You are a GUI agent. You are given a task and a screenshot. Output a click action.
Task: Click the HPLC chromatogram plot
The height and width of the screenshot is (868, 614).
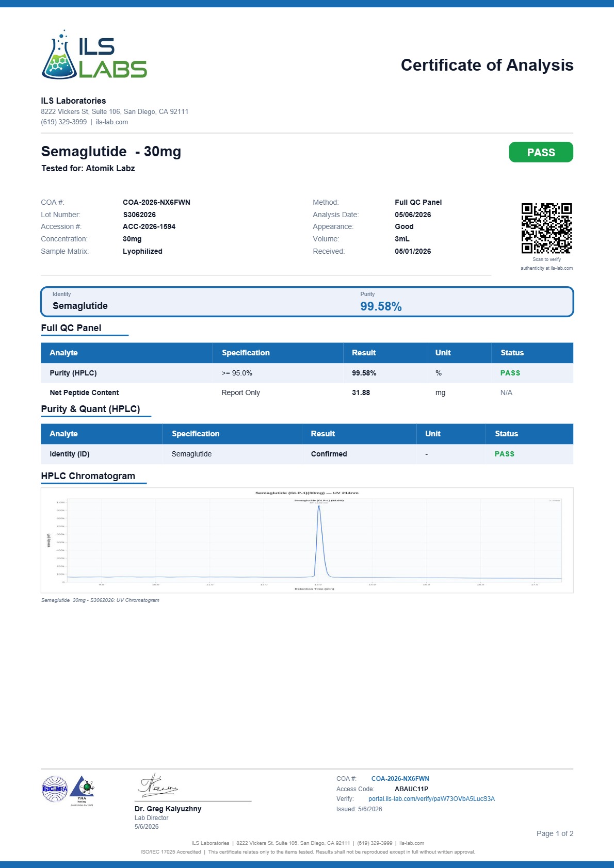[307, 541]
